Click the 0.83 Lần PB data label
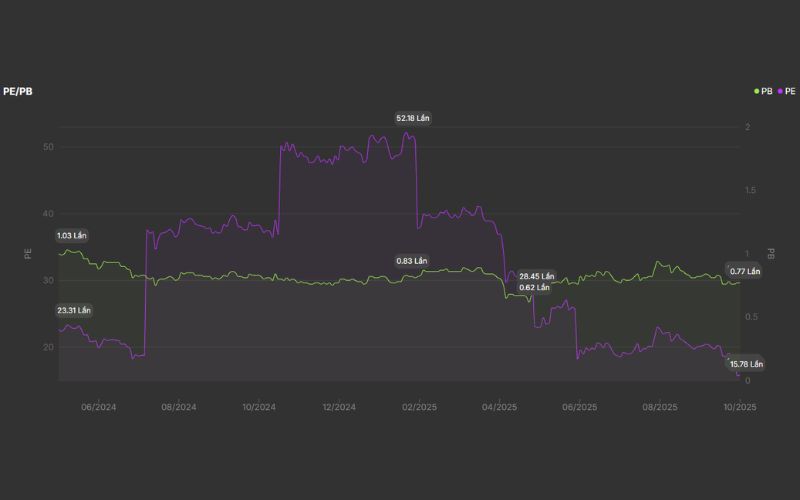 tap(412, 261)
